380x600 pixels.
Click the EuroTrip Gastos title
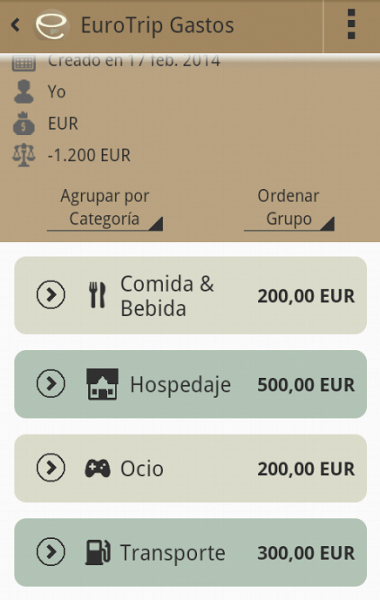[x=157, y=26]
